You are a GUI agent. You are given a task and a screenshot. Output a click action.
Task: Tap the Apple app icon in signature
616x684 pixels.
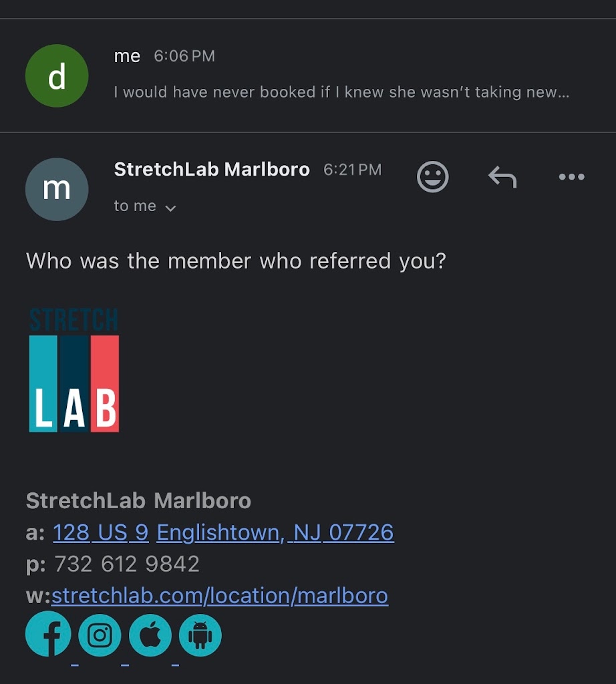(x=150, y=635)
